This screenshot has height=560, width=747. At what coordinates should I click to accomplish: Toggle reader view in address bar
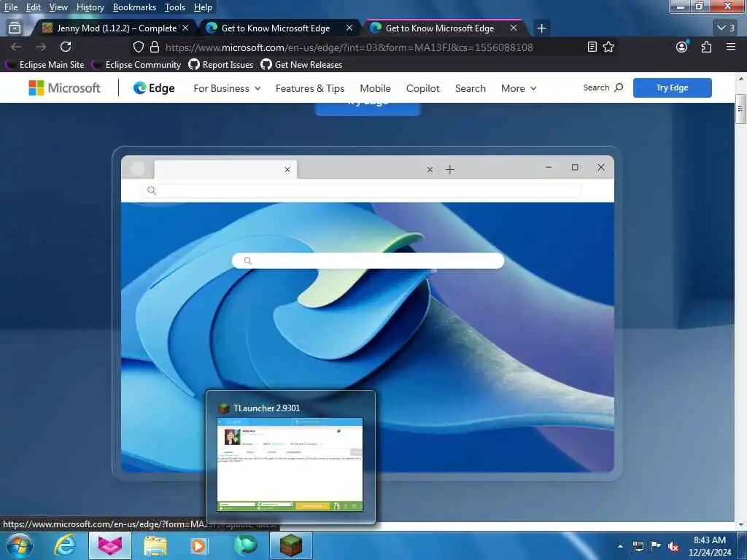(592, 47)
